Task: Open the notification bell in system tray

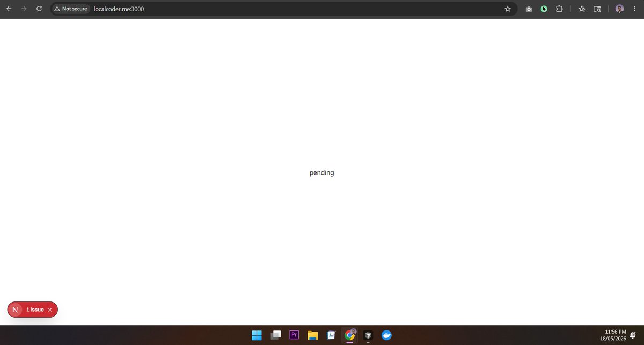Action: [634, 335]
